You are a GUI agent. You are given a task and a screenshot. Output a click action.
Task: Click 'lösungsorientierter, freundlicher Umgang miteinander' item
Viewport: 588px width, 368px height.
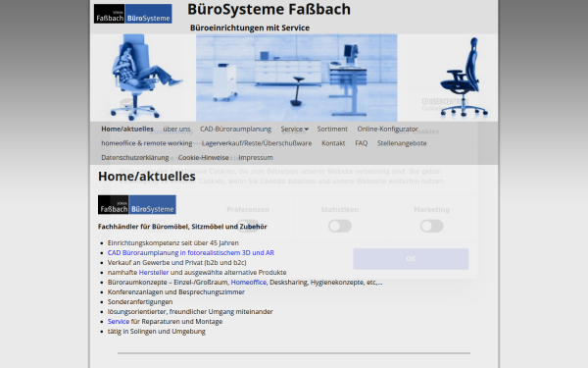pyautogui.click(x=190, y=311)
